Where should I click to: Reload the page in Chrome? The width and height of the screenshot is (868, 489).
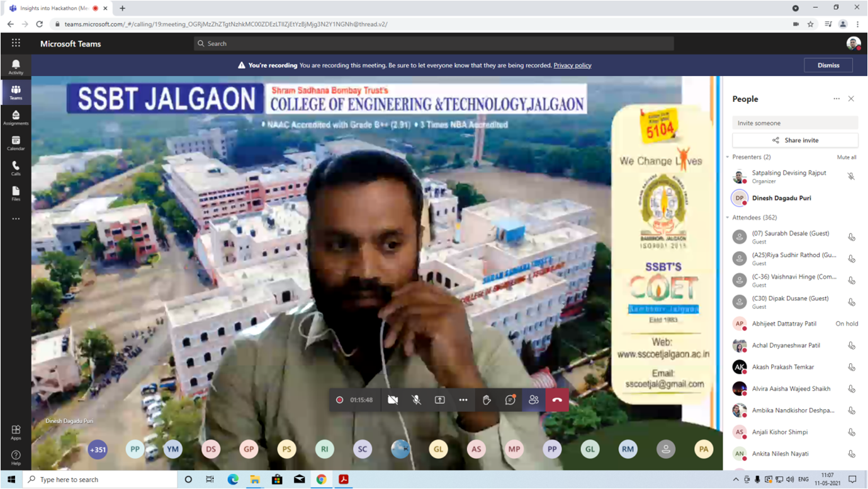click(40, 24)
